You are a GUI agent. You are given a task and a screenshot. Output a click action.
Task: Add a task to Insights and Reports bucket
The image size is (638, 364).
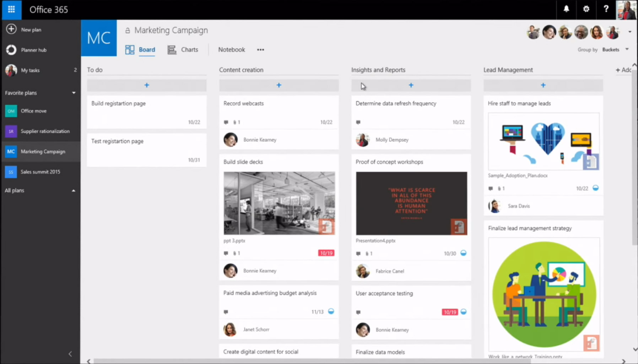(x=411, y=85)
